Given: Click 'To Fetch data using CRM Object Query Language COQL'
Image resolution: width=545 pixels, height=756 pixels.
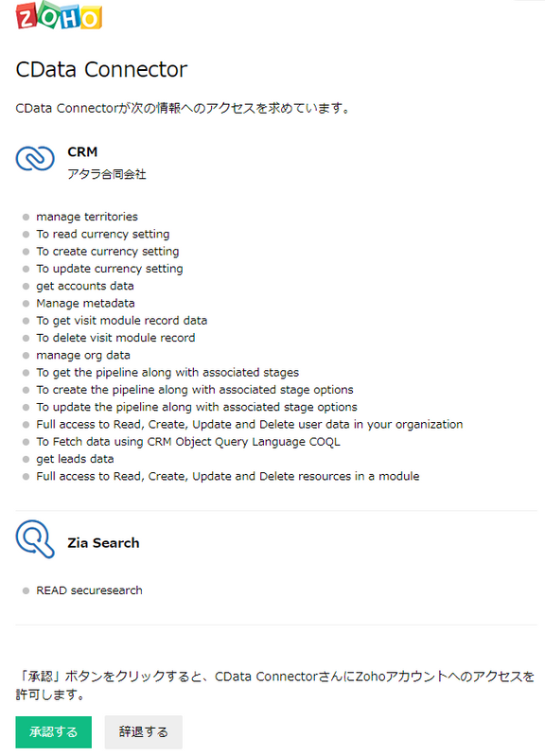Looking at the screenshot, I should point(188,442).
